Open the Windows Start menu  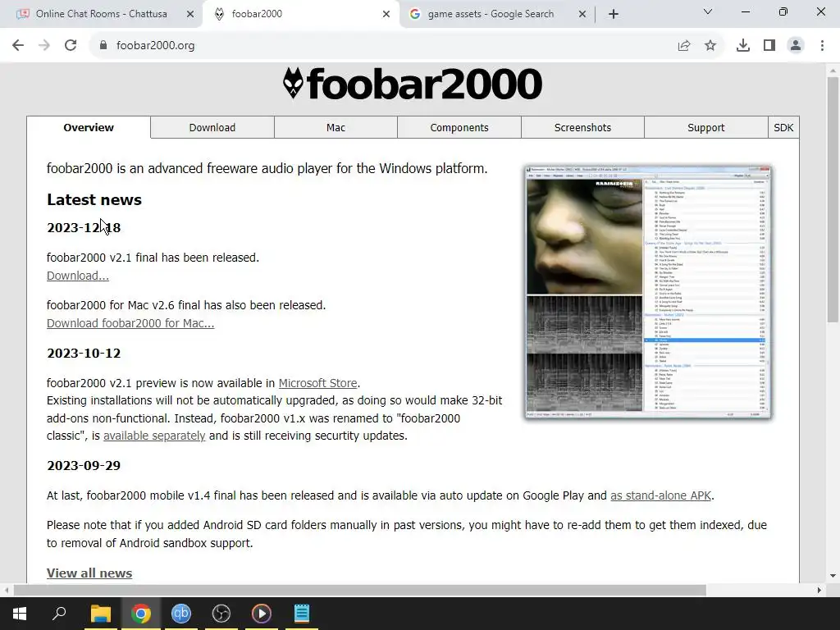(x=20, y=614)
